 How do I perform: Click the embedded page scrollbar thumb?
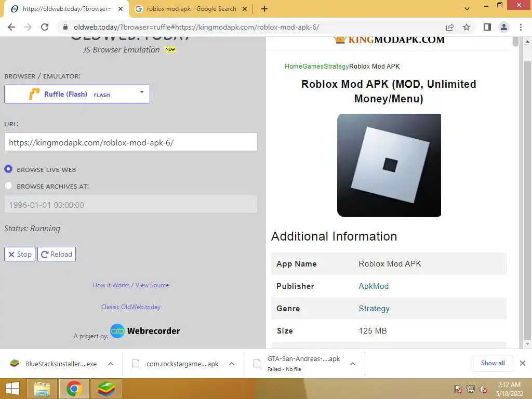(x=516, y=42)
